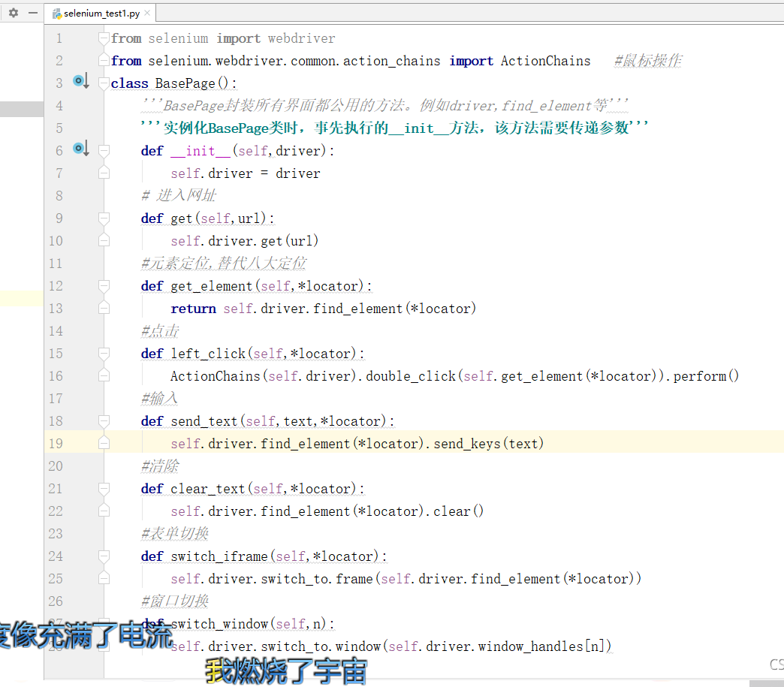Collapse the __init__ method fold marker
Image resolution: width=784 pixels, height=687 pixels.
(103, 150)
